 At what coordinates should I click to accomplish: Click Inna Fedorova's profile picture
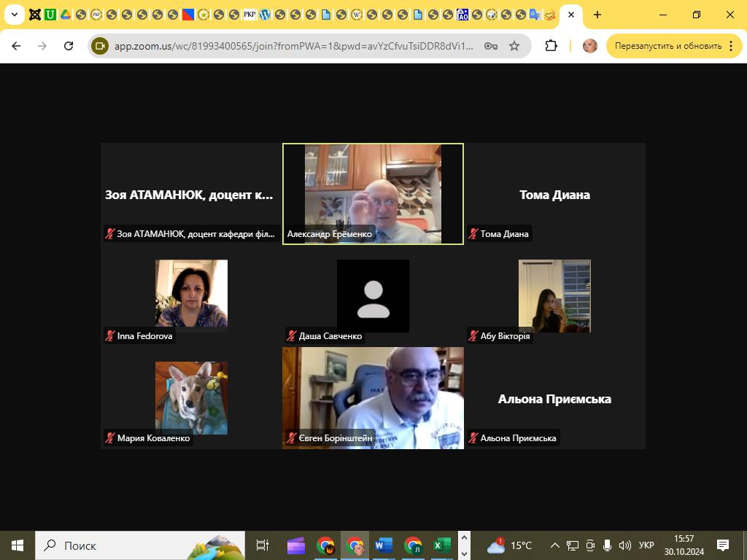[x=192, y=293]
